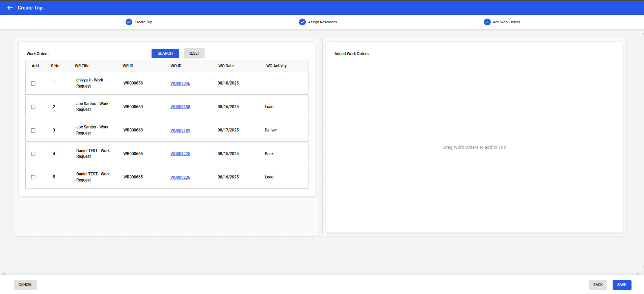Save the trip with SAVE button

[622, 285]
